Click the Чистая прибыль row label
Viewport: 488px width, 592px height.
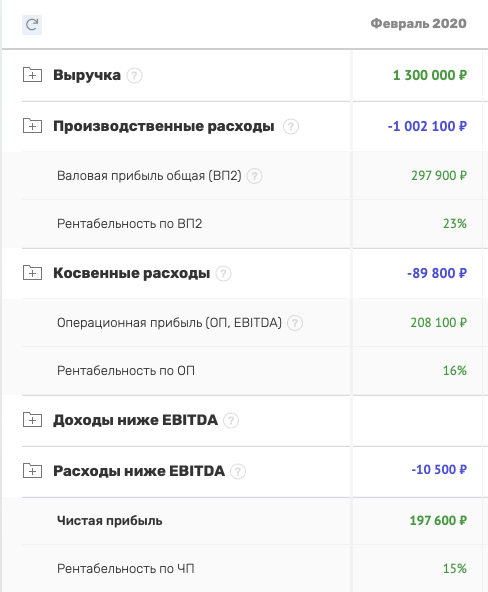click(109, 521)
